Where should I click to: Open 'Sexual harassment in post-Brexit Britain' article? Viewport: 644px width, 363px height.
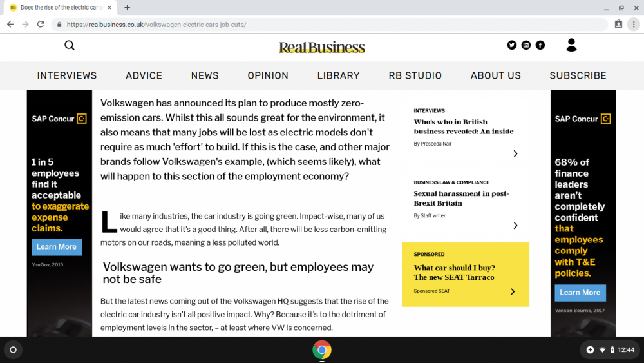tap(461, 198)
